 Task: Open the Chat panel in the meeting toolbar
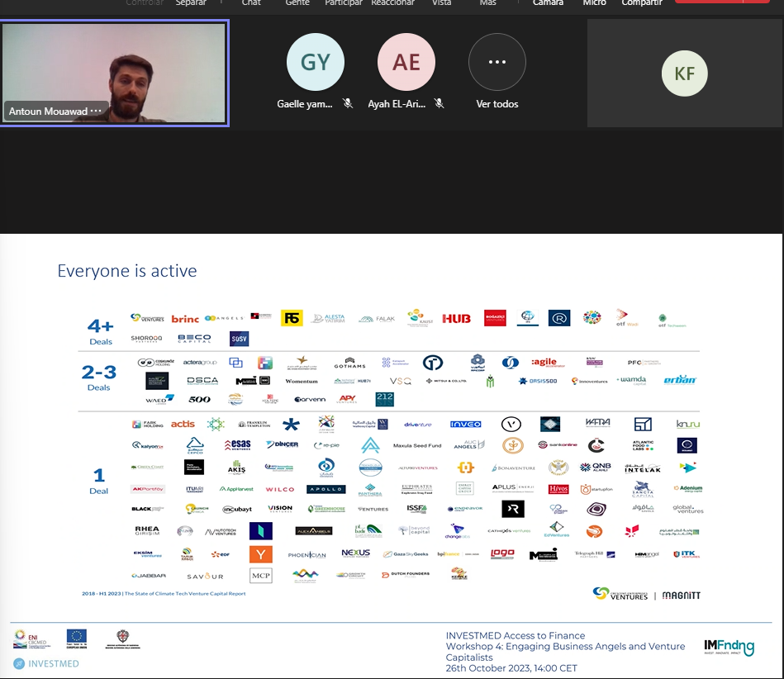(x=251, y=3)
